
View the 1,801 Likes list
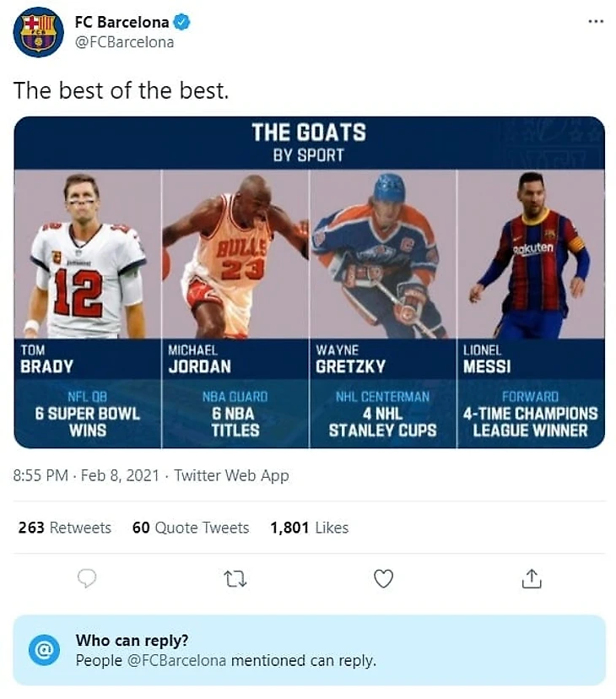(x=309, y=528)
